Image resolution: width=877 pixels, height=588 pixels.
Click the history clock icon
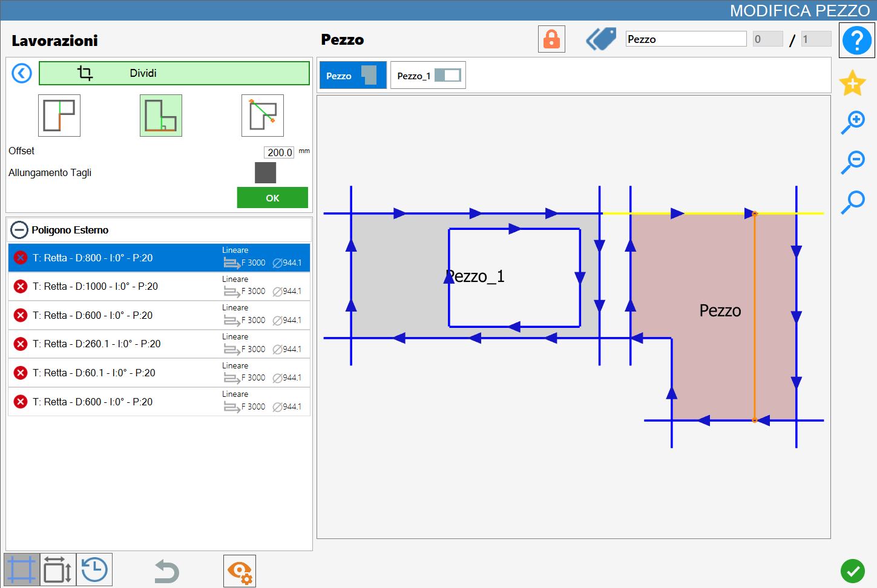click(94, 570)
